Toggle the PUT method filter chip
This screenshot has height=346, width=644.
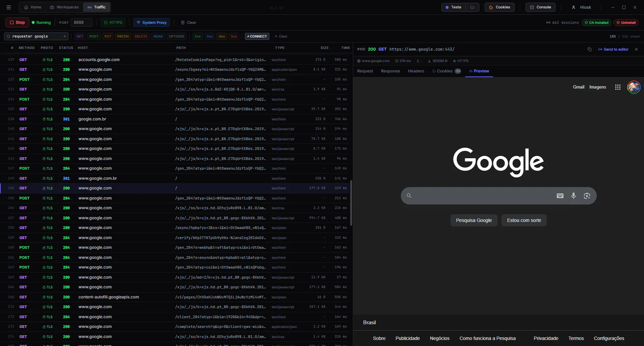pos(108,36)
